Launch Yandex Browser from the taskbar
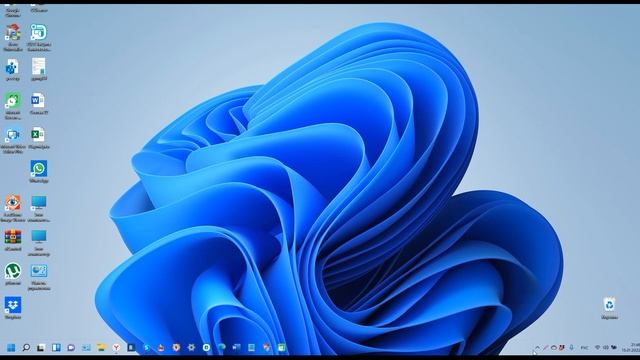This screenshot has width=640, height=360. click(x=116, y=347)
